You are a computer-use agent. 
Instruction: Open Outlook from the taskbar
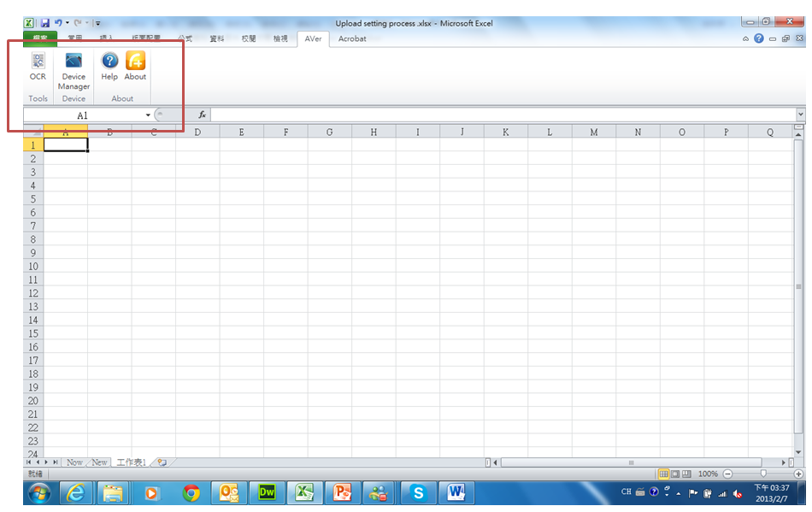(x=228, y=492)
